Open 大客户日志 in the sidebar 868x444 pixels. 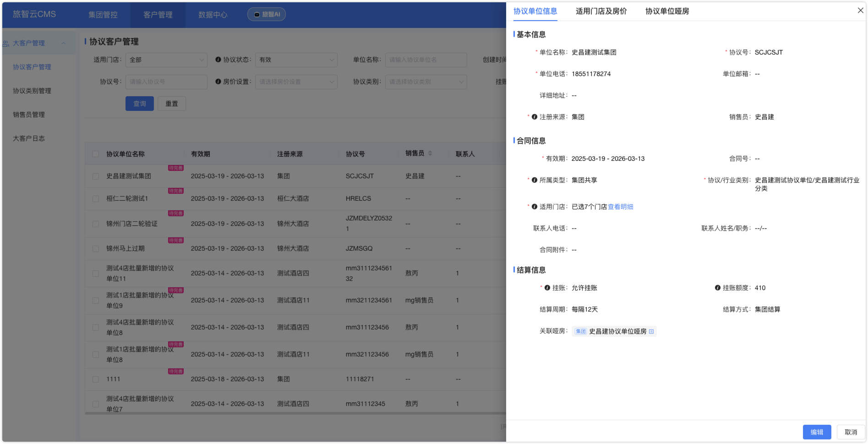tap(29, 138)
